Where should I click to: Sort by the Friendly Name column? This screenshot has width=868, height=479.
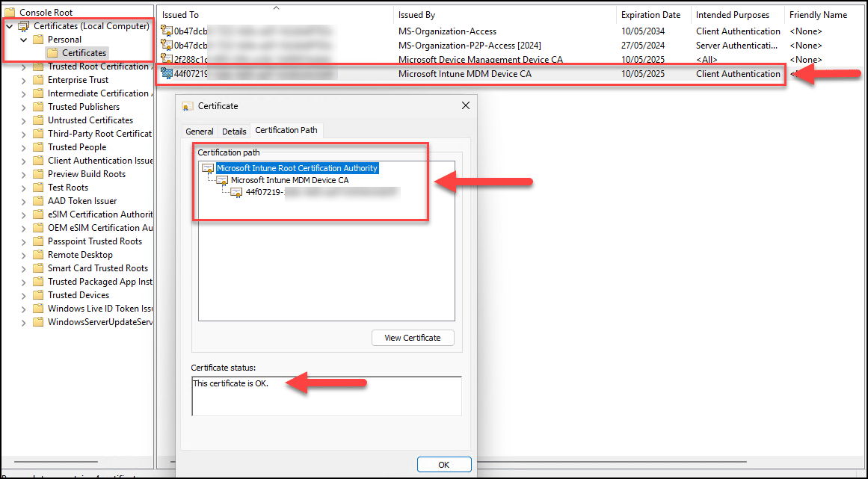tap(825, 15)
